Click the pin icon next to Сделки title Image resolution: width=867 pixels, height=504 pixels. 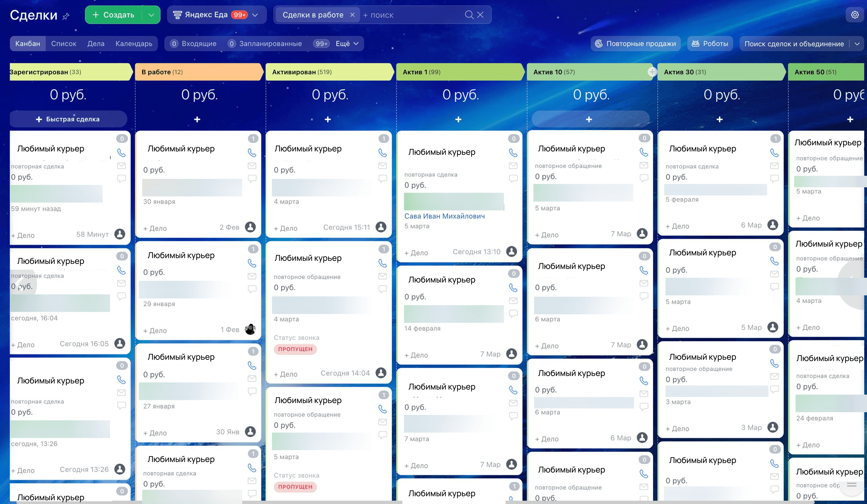coord(66,16)
